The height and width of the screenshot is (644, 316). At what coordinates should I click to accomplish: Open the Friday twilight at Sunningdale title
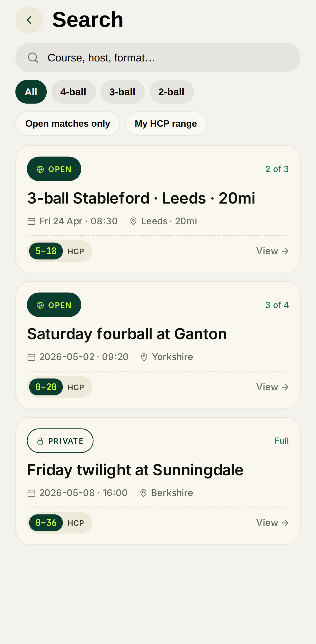pos(135,470)
